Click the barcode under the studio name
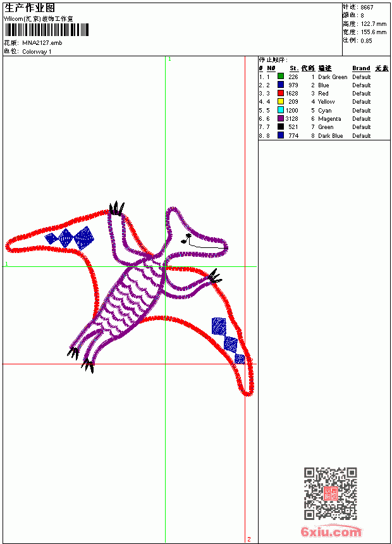 (x=47, y=30)
